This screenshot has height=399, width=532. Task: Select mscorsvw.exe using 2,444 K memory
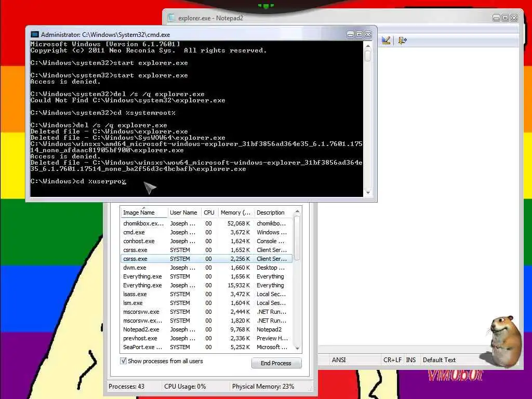pyautogui.click(x=206, y=312)
